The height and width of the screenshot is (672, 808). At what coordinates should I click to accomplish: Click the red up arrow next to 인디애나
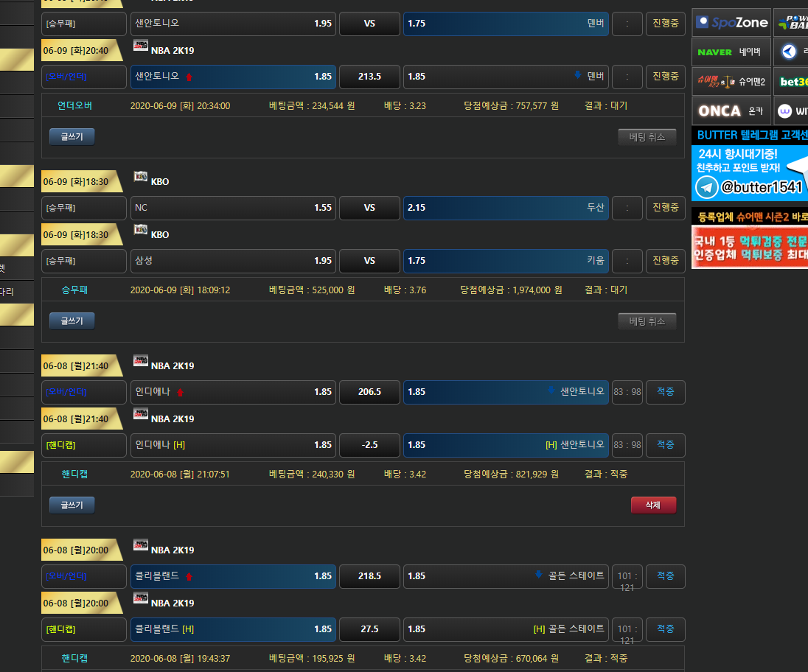pyautogui.click(x=180, y=392)
